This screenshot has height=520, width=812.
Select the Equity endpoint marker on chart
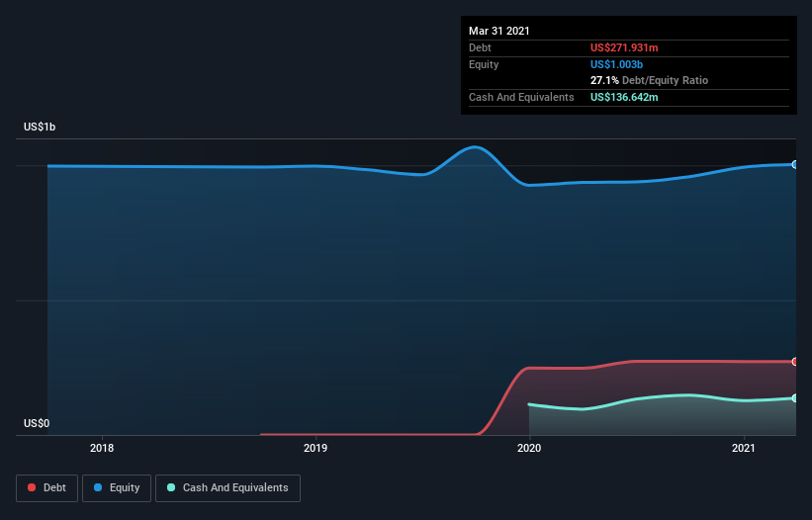click(x=794, y=164)
